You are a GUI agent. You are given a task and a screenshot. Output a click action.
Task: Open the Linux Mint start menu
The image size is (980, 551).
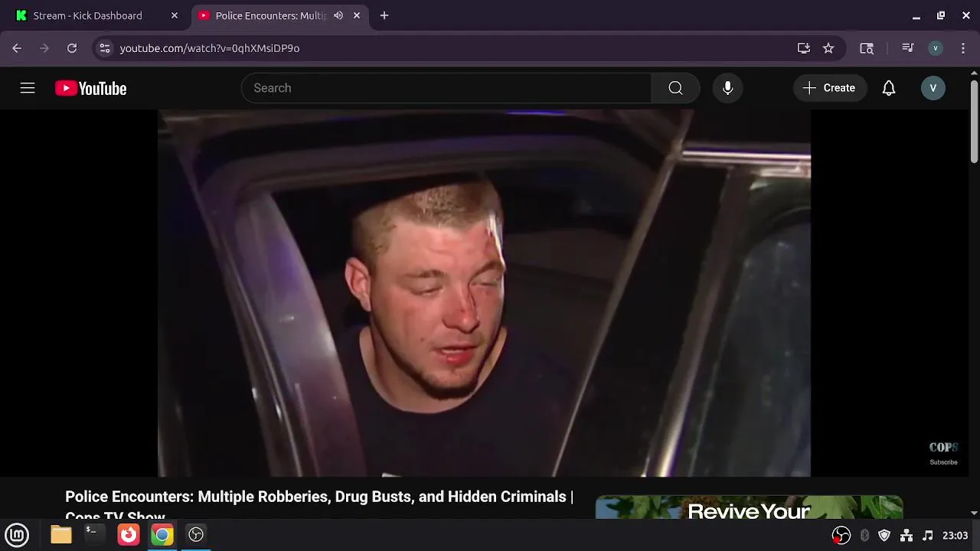point(17,534)
